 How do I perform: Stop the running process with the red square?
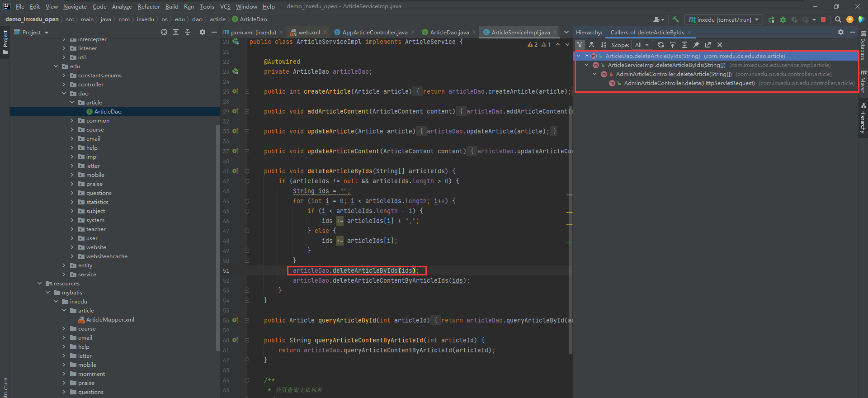pyautogui.click(x=823, y=19)
